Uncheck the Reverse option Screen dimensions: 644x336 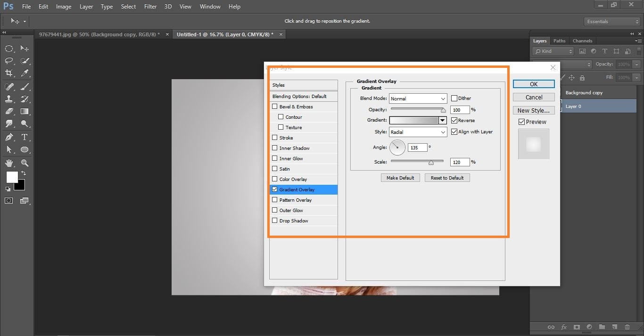(454, 120)
